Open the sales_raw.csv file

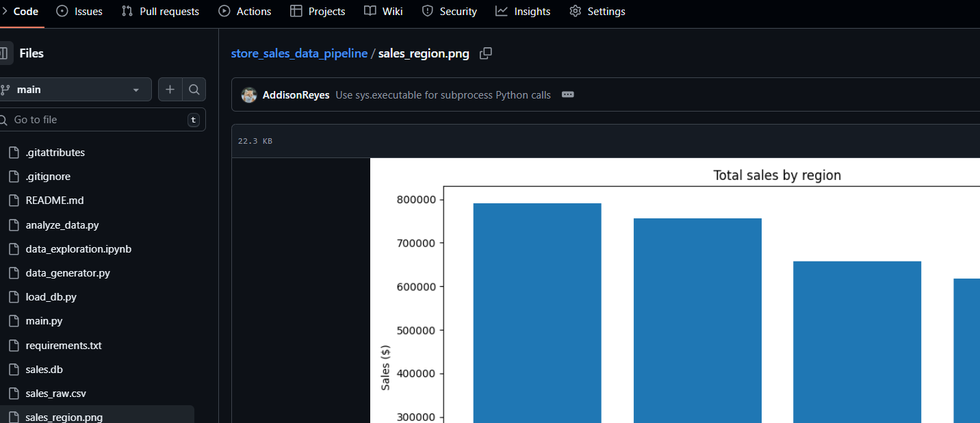[x=57, y=393]
